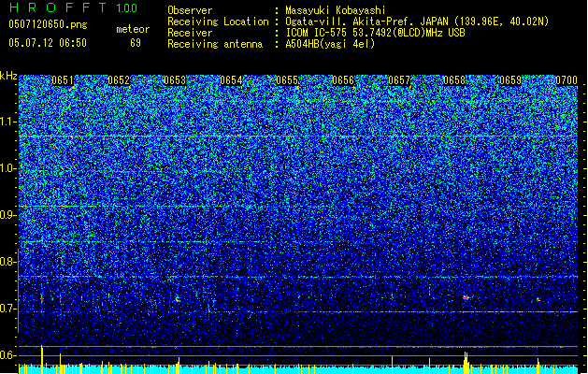Click the 0656 time marker

(343, 80)
